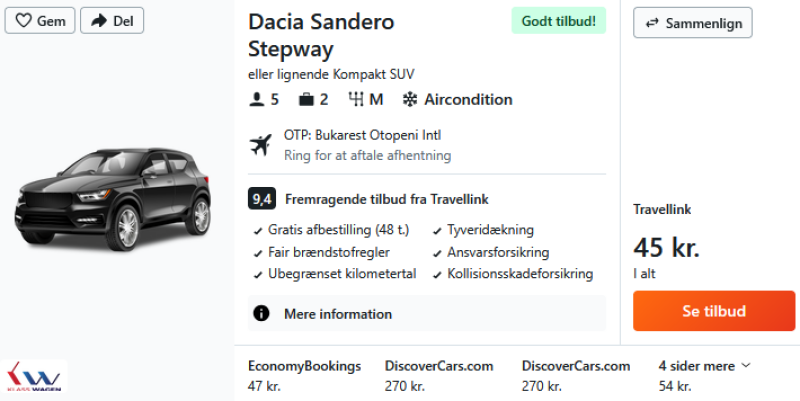Click the 'Godt tilbud!' green badge
The height and width of the screenshot is (401, 800).
558,21
